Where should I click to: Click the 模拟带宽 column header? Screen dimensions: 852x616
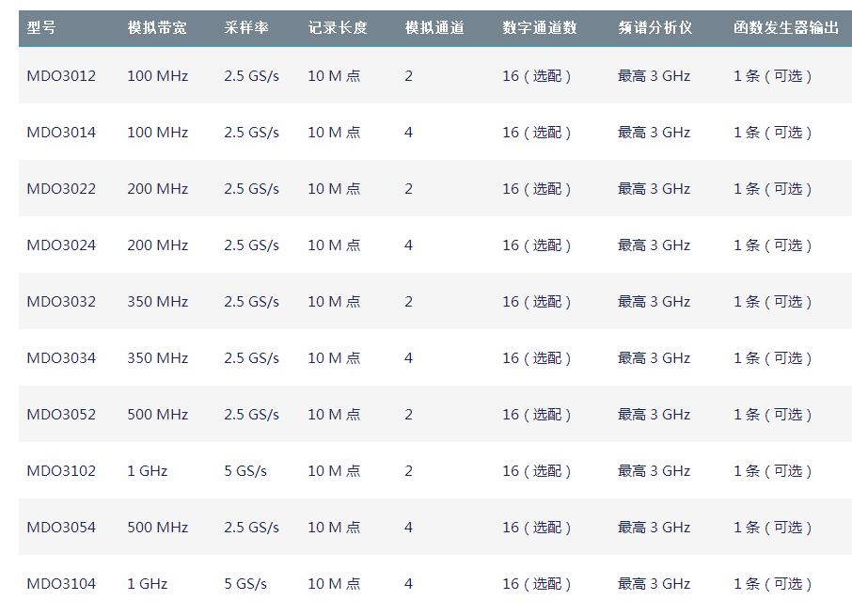click(x=157, y=27)
